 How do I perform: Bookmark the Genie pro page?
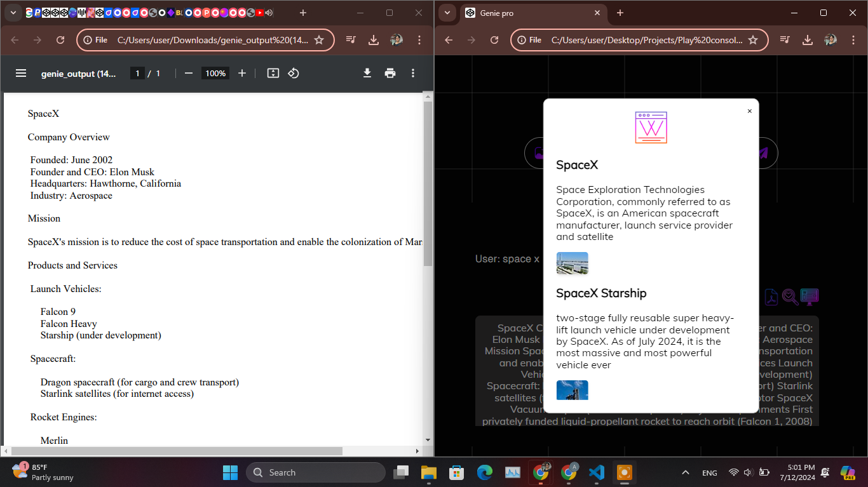[x=753, y=40]
